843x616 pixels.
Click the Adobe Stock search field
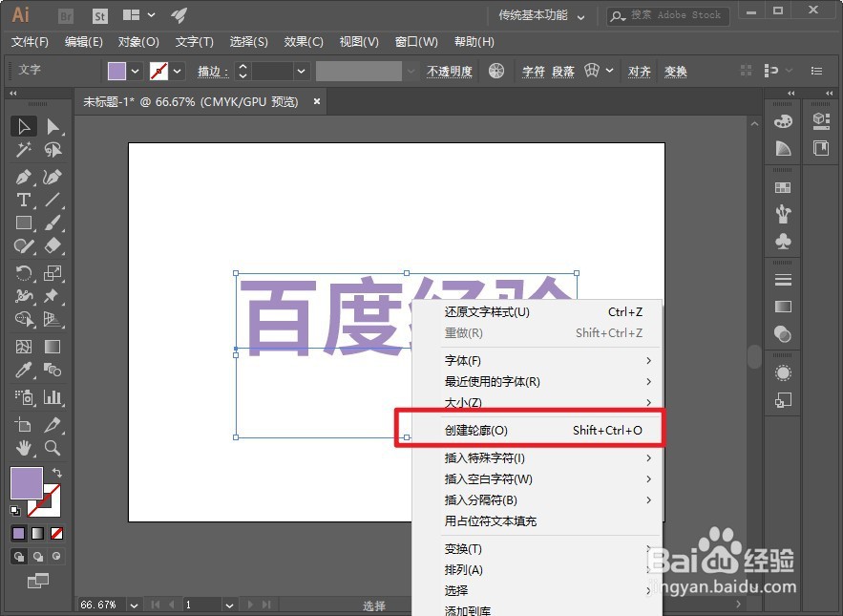(x=668, y=15)
